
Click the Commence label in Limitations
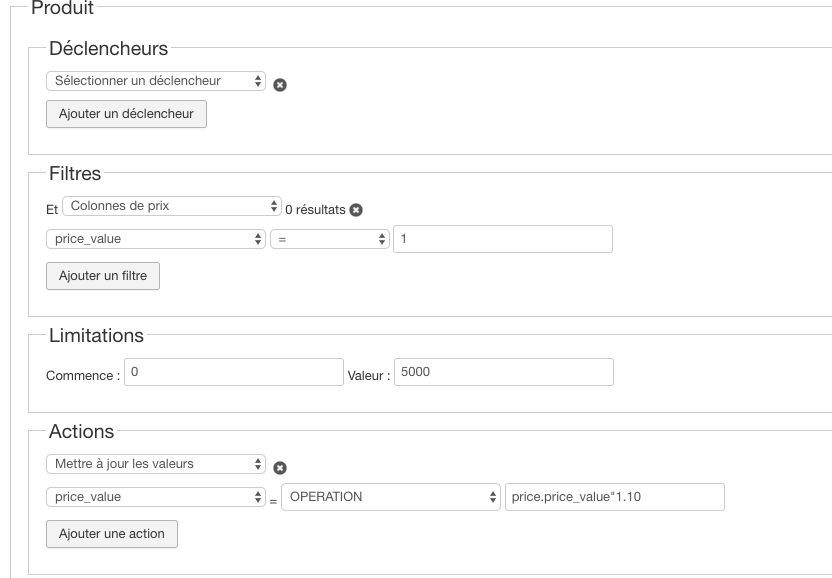coord(83,375)
